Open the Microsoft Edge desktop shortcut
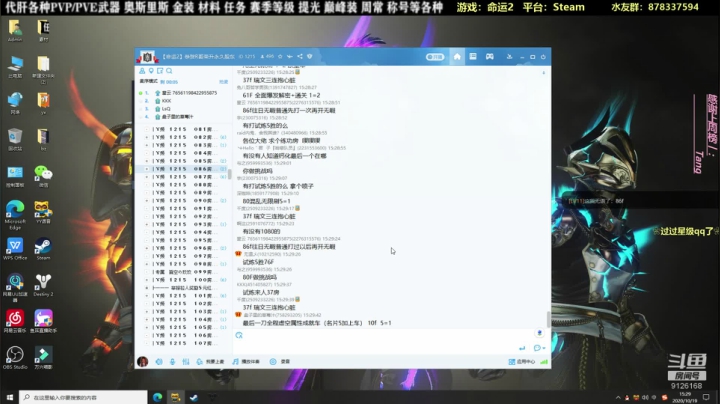720x404 pixels. (15, 214)
